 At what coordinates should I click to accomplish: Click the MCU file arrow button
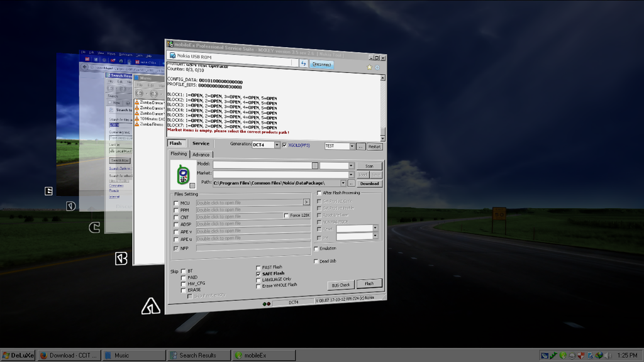306,202
